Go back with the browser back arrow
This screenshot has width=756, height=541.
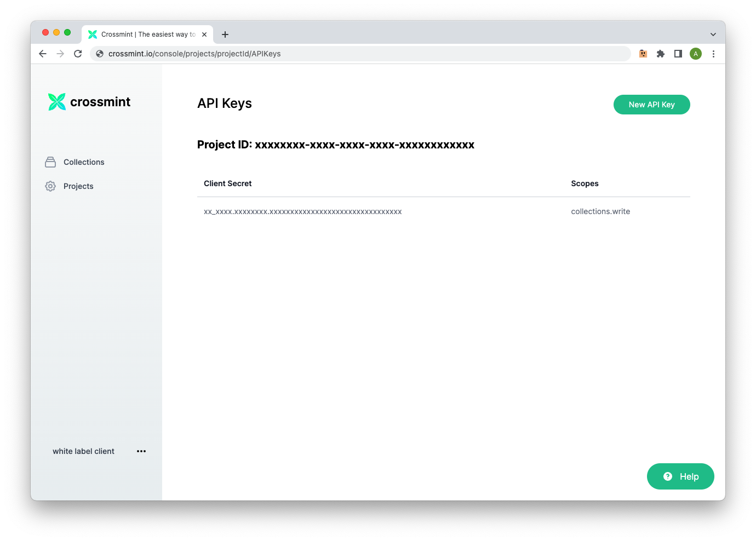tap(43, 54)
